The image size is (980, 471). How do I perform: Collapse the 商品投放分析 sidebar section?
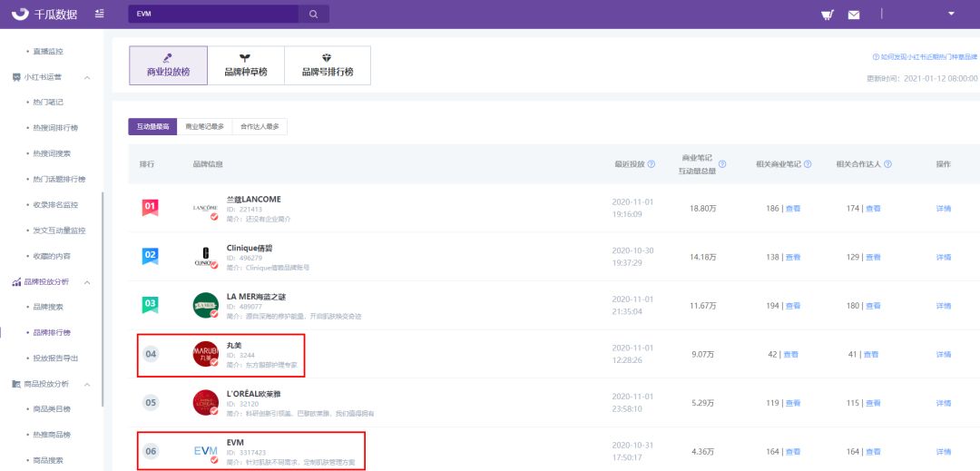tap(87, 384)
